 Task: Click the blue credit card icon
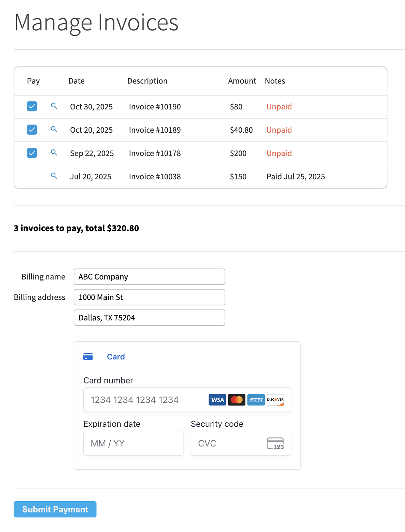88,357
